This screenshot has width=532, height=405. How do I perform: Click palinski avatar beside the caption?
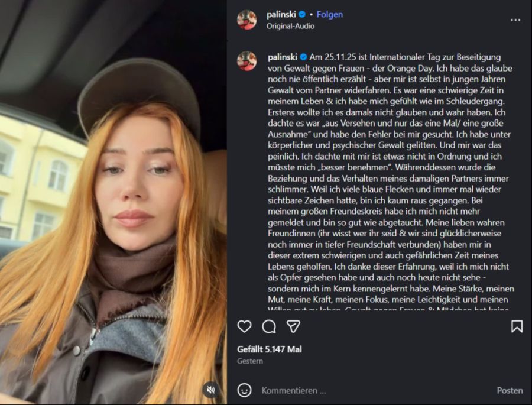coord(246,61)
